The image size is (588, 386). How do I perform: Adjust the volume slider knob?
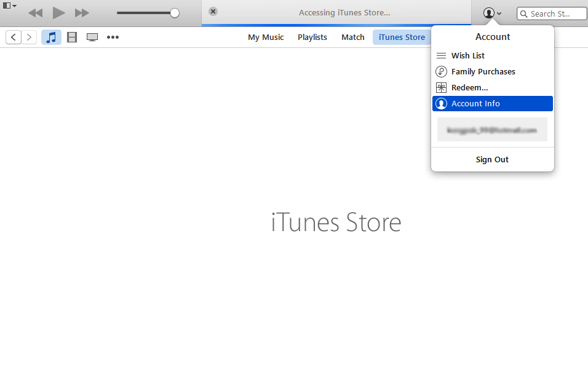click(x=175, y=13)
